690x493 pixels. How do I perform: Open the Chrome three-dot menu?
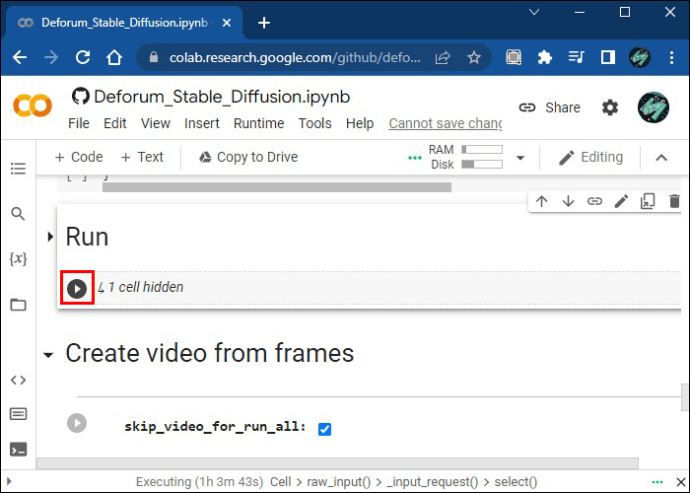click(x=672, y=57)
